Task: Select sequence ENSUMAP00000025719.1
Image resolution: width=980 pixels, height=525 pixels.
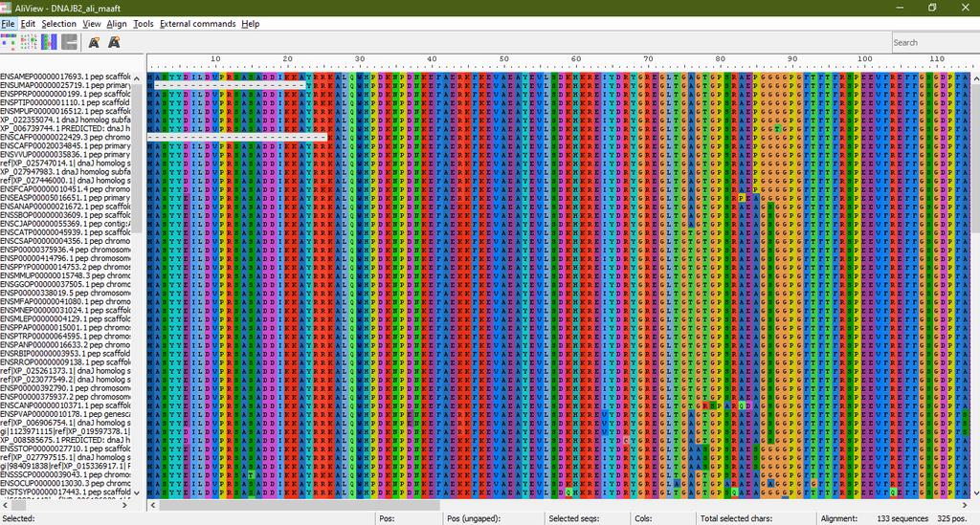Action: click(66, 85)
